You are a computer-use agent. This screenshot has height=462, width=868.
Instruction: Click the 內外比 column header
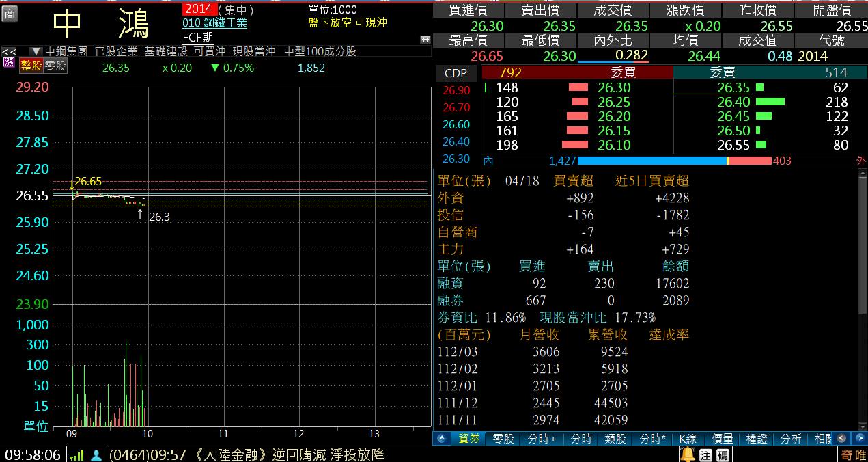point(613,40)
